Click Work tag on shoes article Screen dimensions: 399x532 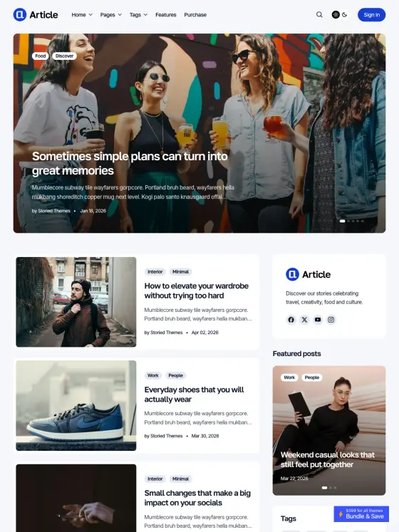pyautogui.click(x=152, y=375)
